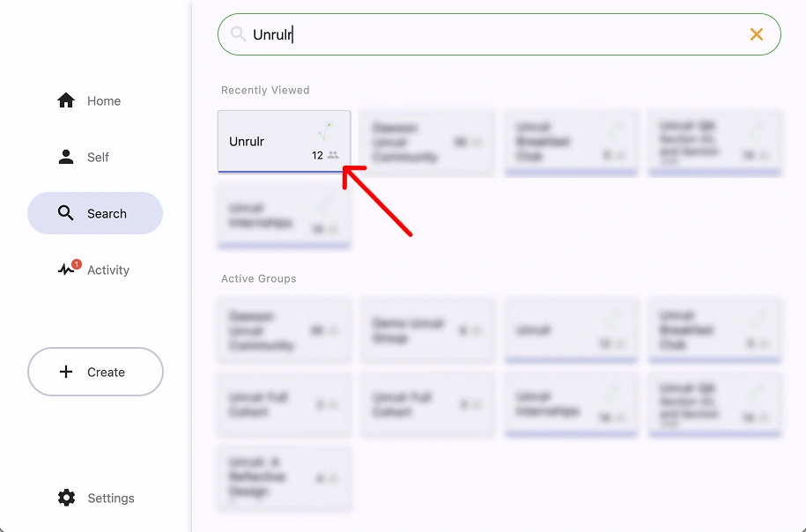This screenshot has width=806, height=532.
Task: Click the 12 member count on the Unrulr card
Action: point(319,154)
